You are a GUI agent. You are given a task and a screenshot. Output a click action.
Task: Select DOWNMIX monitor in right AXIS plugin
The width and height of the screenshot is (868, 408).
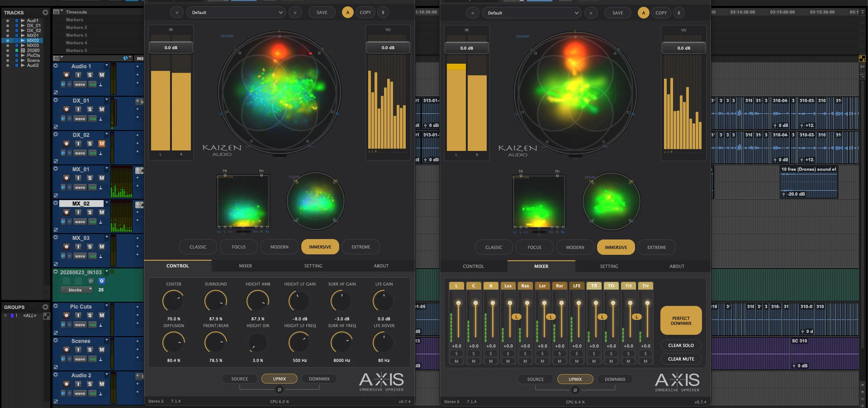[615, 379]
